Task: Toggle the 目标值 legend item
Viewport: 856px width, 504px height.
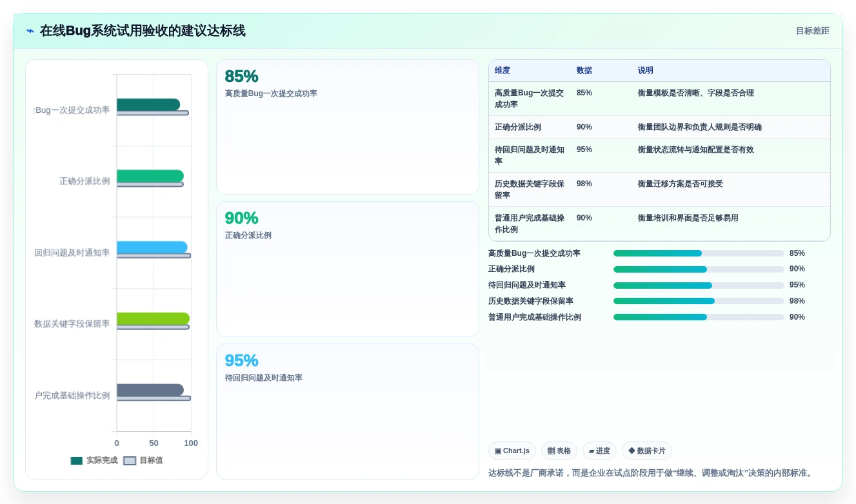Action: (x=143, y=461)
